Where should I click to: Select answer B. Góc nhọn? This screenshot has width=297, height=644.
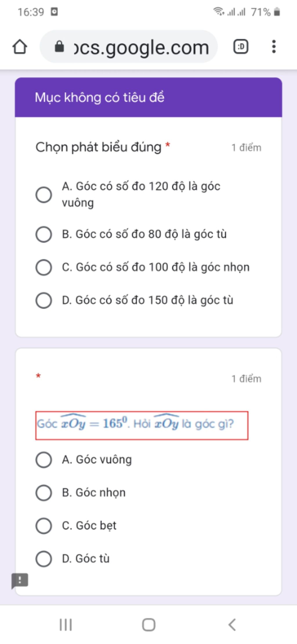point(44,493)
